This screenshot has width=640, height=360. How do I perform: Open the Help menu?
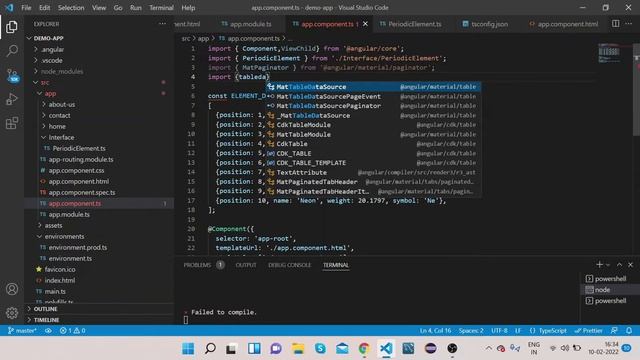(x=188, y=8)
